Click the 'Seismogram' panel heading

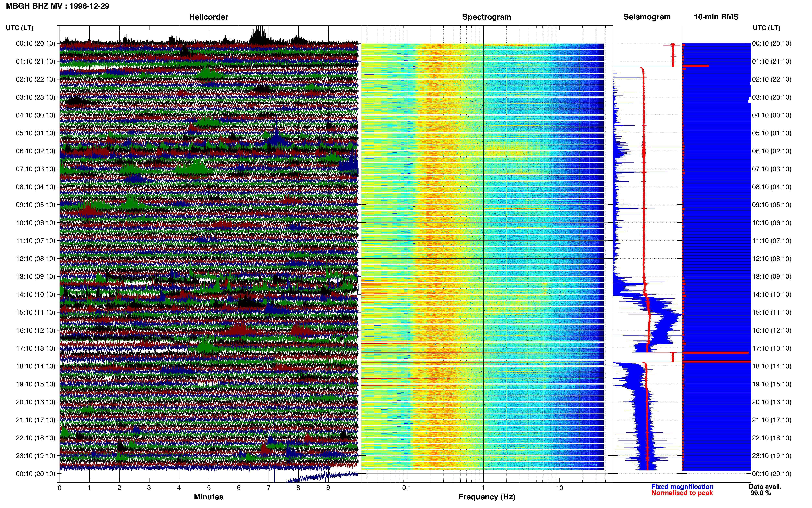pos(647,17)
